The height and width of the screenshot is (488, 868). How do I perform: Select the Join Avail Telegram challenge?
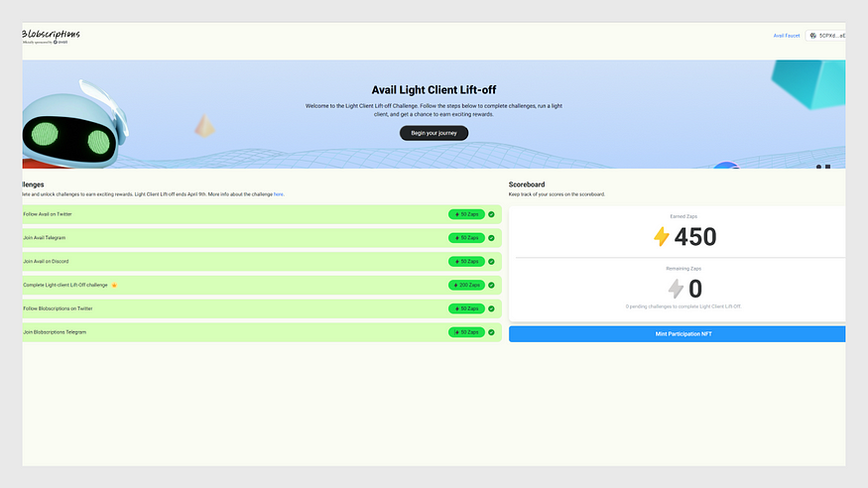click(262, 238)
